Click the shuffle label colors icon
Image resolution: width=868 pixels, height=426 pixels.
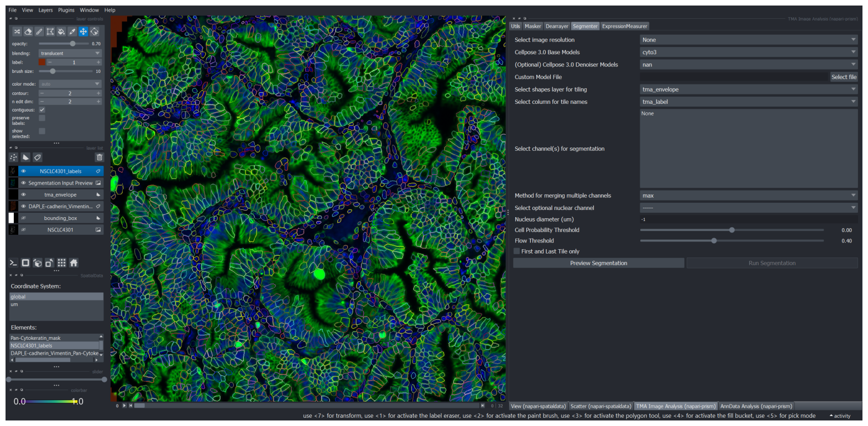click(x=17, y=31)
